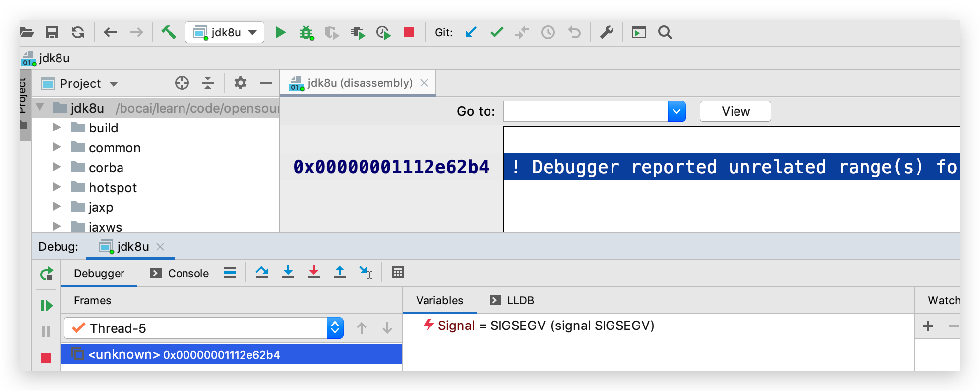The height and width of the screenshot is (391, 980).
Task: Click the pause program icon in the debug sidebar
Action: point(46,331)
